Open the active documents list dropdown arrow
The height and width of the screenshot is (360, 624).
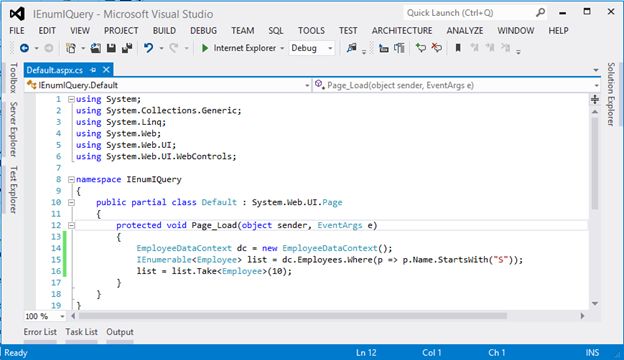[596, 70]
